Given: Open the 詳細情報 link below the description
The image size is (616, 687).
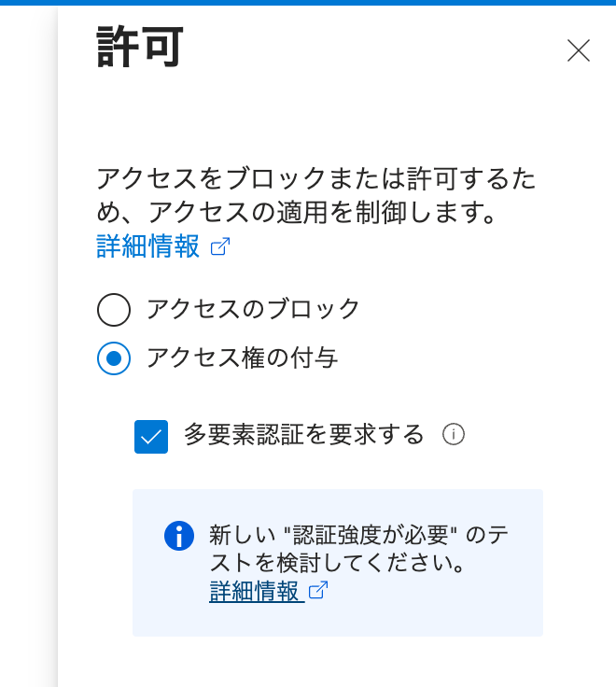Looking at the screenshot, I should (148, 247).
